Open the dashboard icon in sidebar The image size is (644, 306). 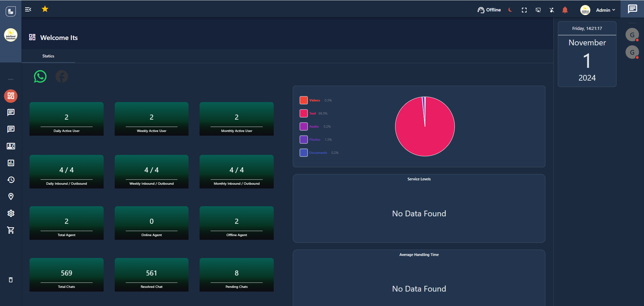click(x=11, y=96)
